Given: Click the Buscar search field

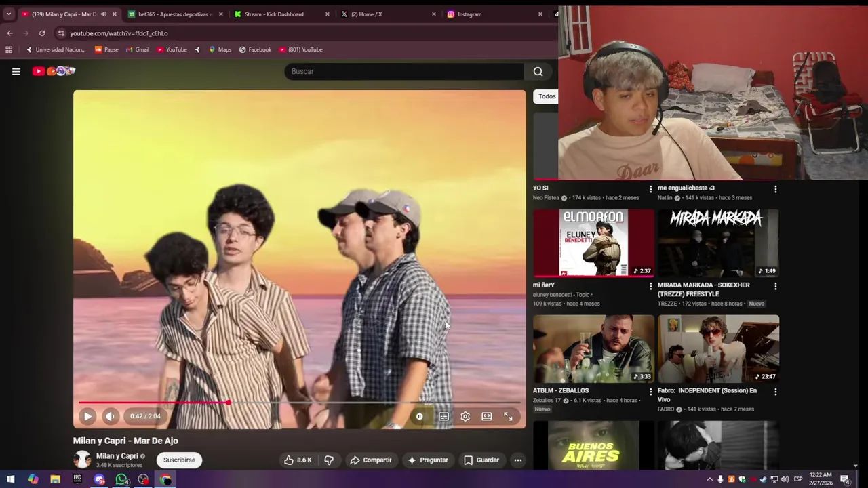Looking at the screenshot, I should tap(404, 71).
